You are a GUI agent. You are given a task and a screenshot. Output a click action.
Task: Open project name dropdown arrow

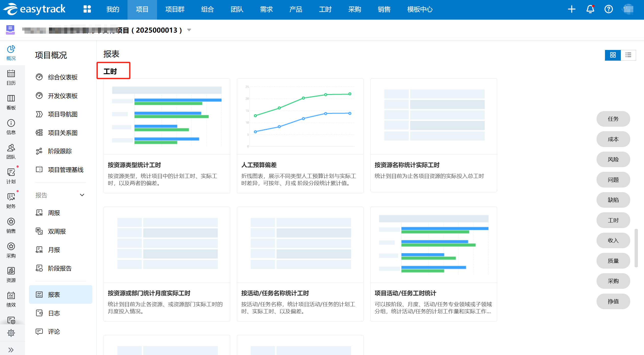(189, 30)
